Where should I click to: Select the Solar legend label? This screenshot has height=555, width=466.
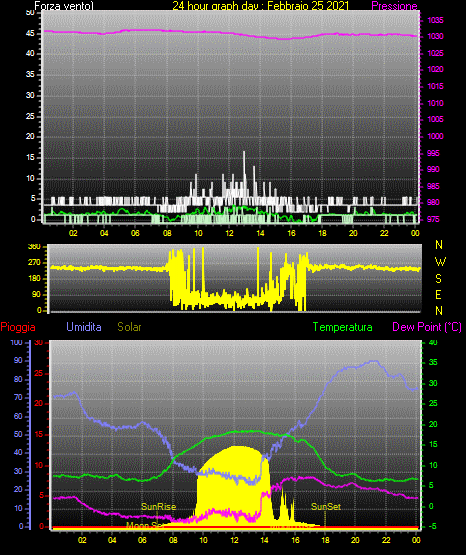[129, 327]
